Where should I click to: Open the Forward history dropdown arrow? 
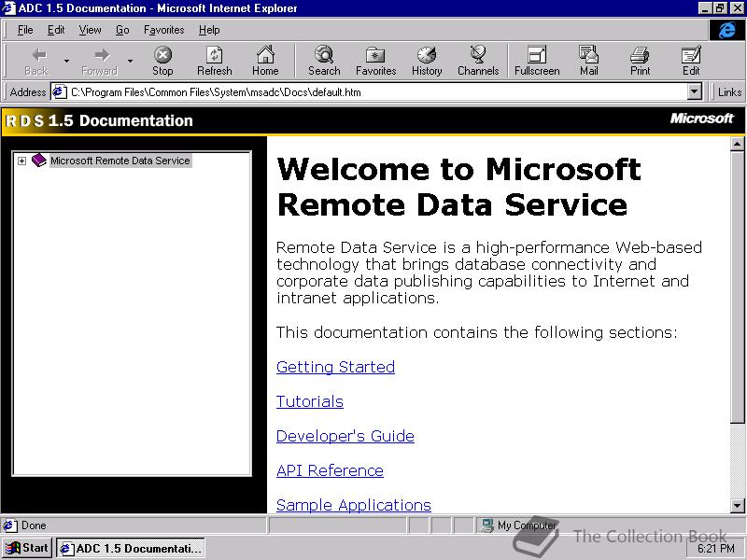130,61
